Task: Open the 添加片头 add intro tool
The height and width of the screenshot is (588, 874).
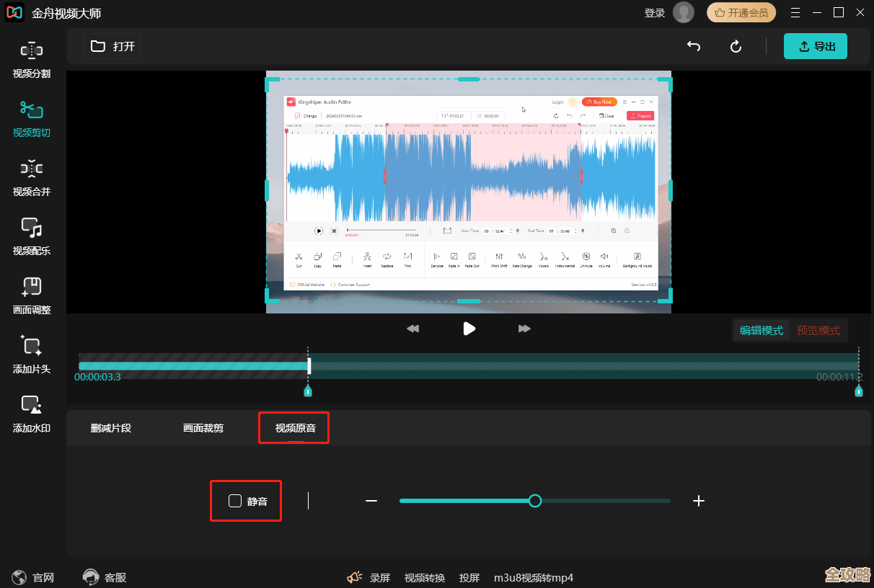Action: (x=32, y=355)
